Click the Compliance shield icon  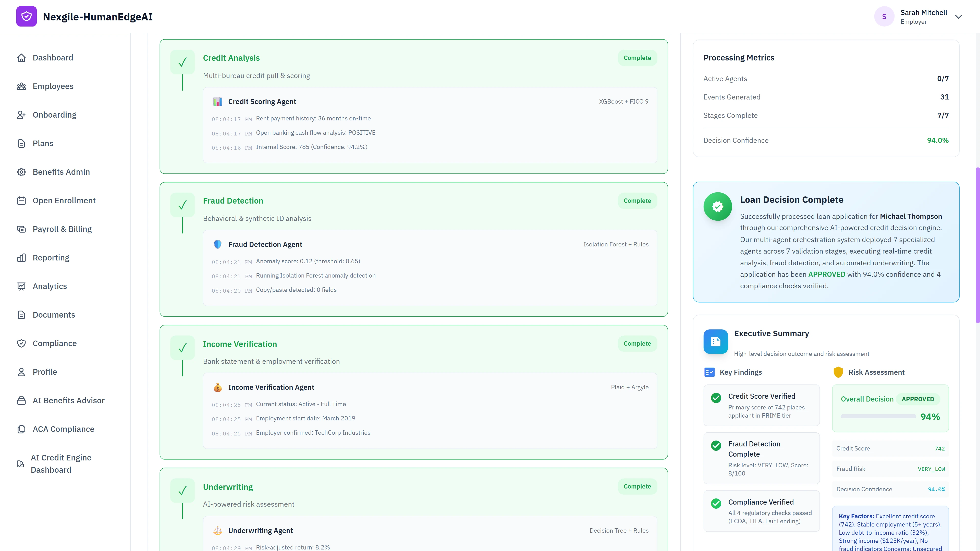[22, 343]
